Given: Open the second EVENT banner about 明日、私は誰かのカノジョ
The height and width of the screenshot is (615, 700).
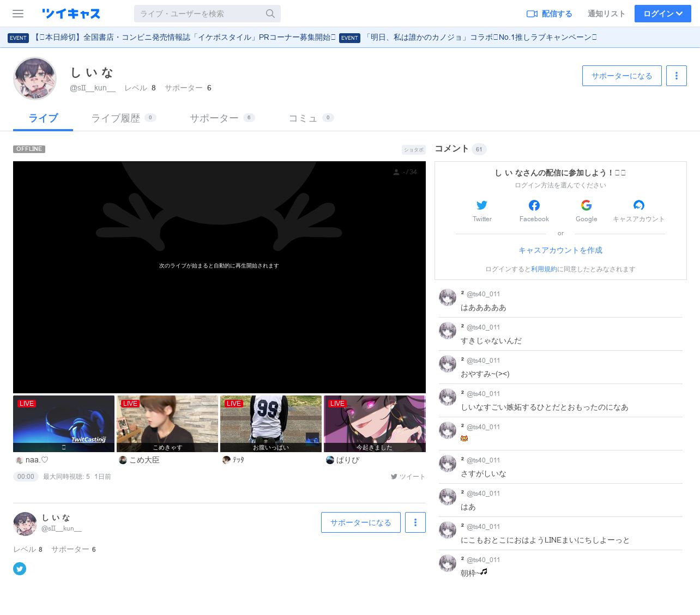Looking at the screenshot, I should point(468,38).
